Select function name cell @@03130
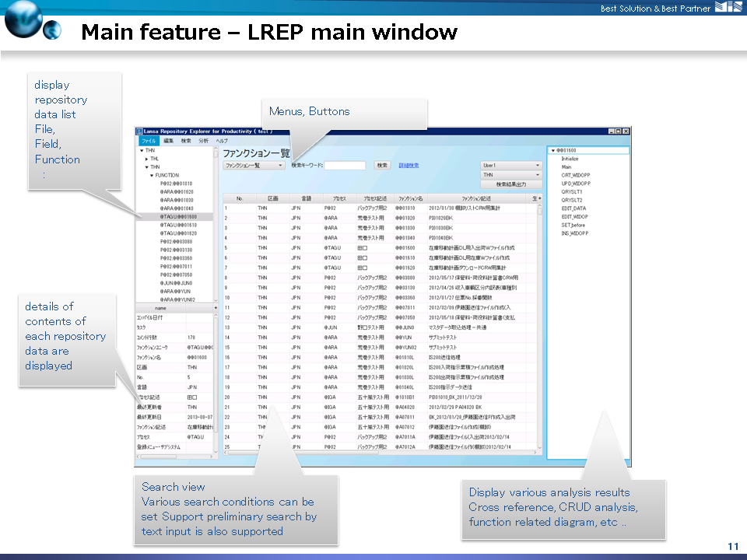747x560 pixels. point(405,288)
